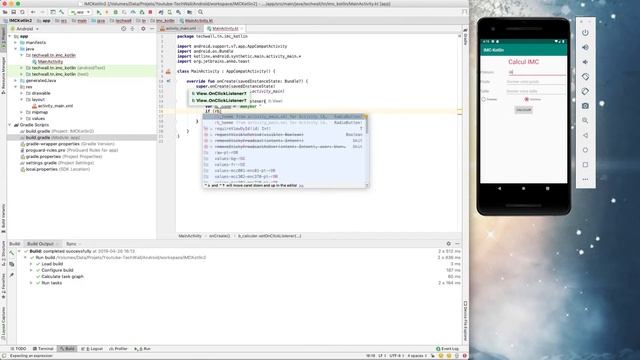This screenshot has height=360, width=640.
Task: Click the Run app green arrow
Action: click(98, 12)
